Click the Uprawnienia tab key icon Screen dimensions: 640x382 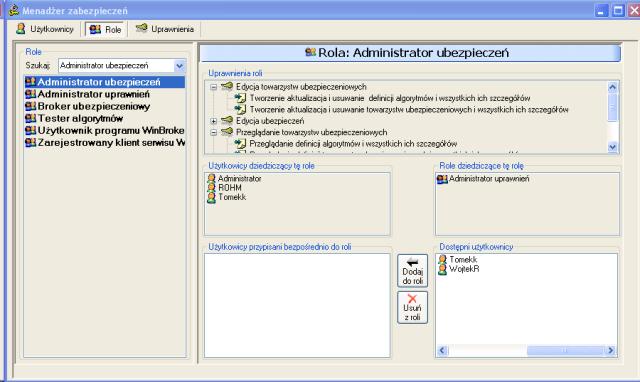(x=141, y=28)
